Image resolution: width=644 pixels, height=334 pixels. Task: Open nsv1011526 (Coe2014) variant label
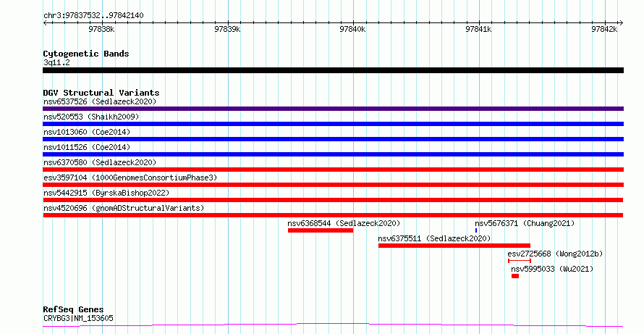[x=87, y=147]
